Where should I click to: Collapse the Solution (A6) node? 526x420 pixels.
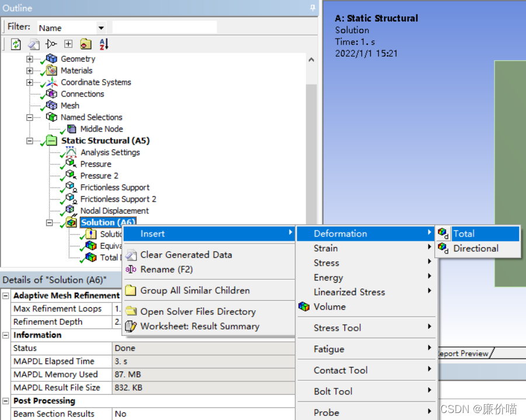tap(49, 223)
